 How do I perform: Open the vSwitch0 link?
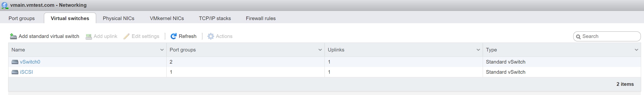click(30, 62)
